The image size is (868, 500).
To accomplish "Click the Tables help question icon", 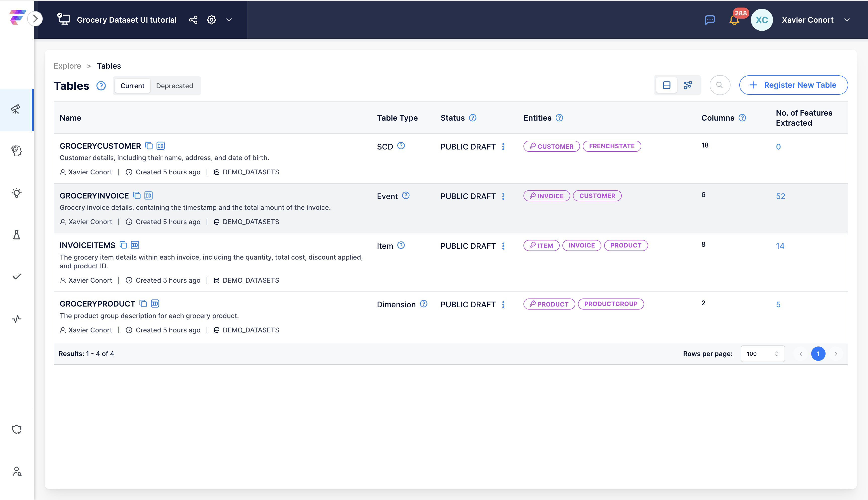I will [101, 85].
